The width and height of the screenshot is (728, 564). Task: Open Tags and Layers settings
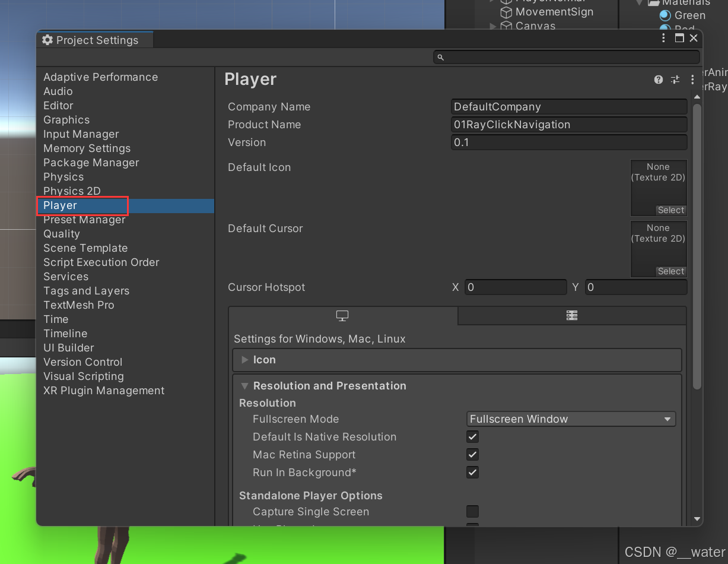coord(87,291)
